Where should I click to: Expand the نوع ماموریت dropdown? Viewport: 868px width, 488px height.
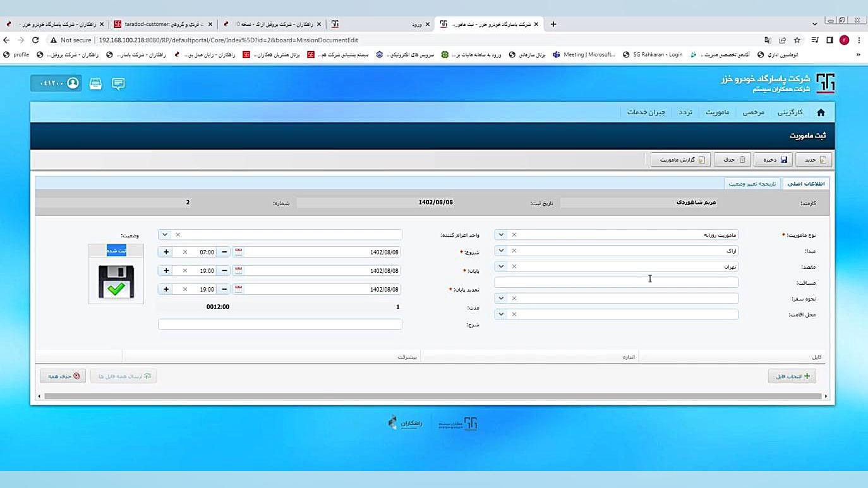tap(501, 235)
